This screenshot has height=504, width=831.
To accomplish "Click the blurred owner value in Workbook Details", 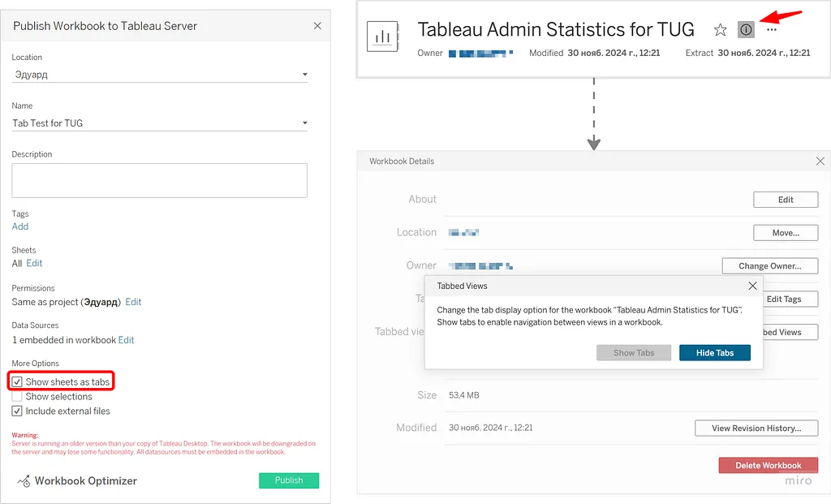I will (x=480, y=265).
